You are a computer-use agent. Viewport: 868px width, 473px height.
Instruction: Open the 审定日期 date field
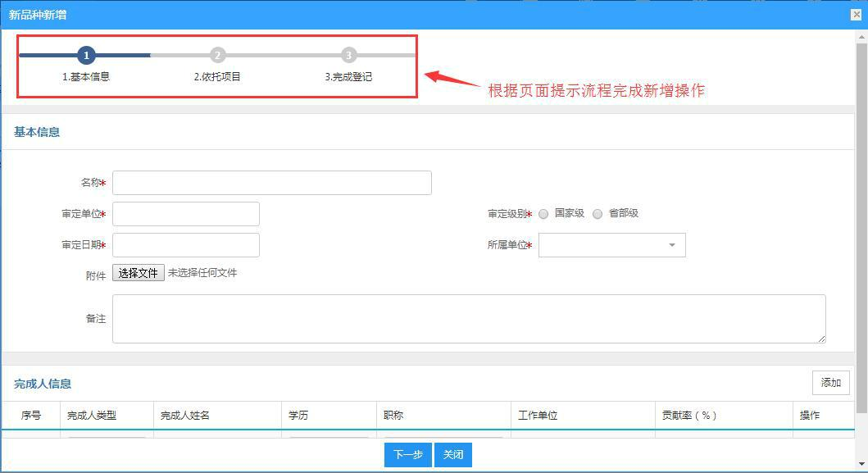coord(186,245)
